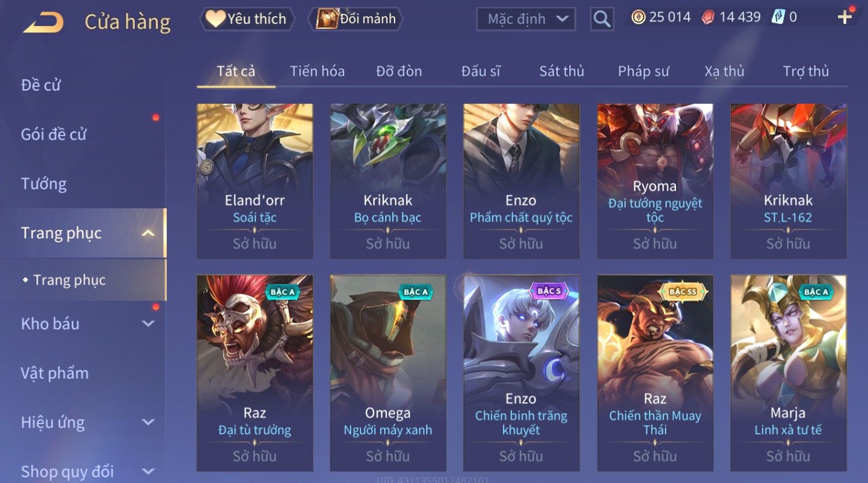Screen dimensions: 868x483
Task: Click the red ruby currency icon
Action: [708, 17]
